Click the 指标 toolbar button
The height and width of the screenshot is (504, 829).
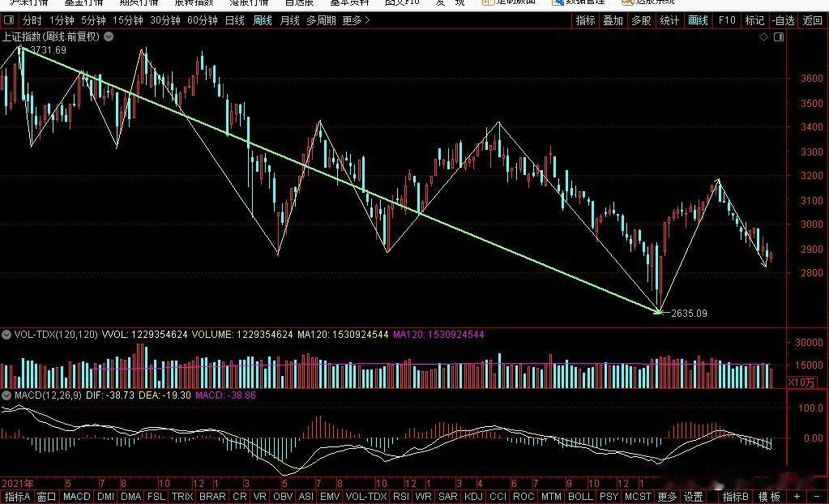coord(585,20)
